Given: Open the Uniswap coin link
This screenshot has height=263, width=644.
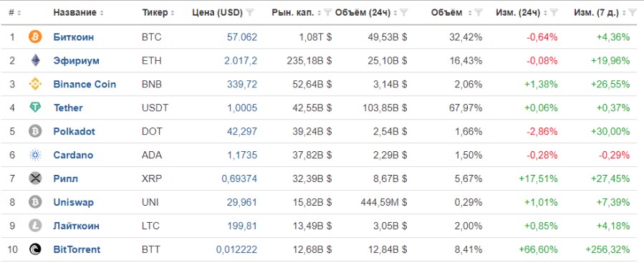Looking at the screenshot, I should pos(74,202).
